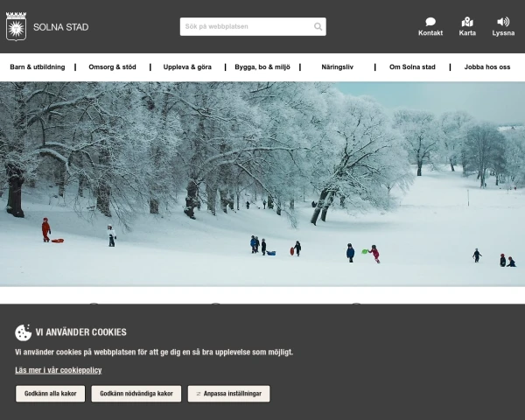This screenshot has height=420, width=525.
Task: Open the Kontakt speech bubble icon
Action: pos(430,22)
